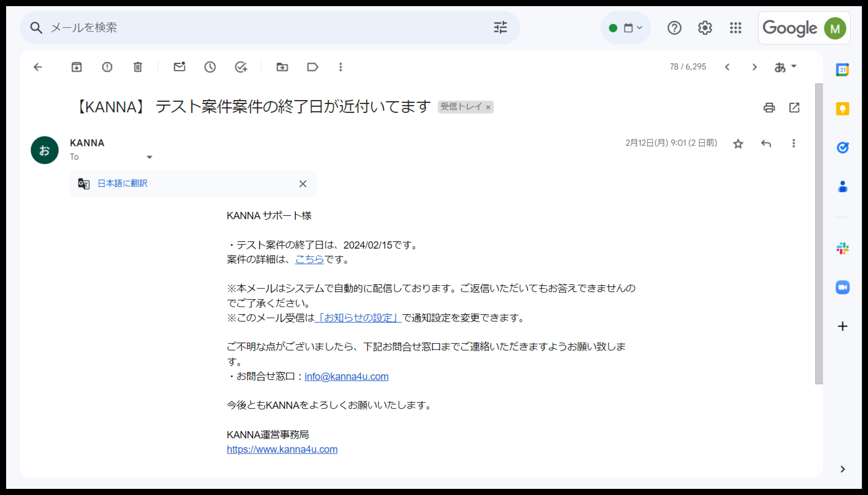Open message more options three dots
868x495 pixels.
pyautogui.click(x=794, y=143)
